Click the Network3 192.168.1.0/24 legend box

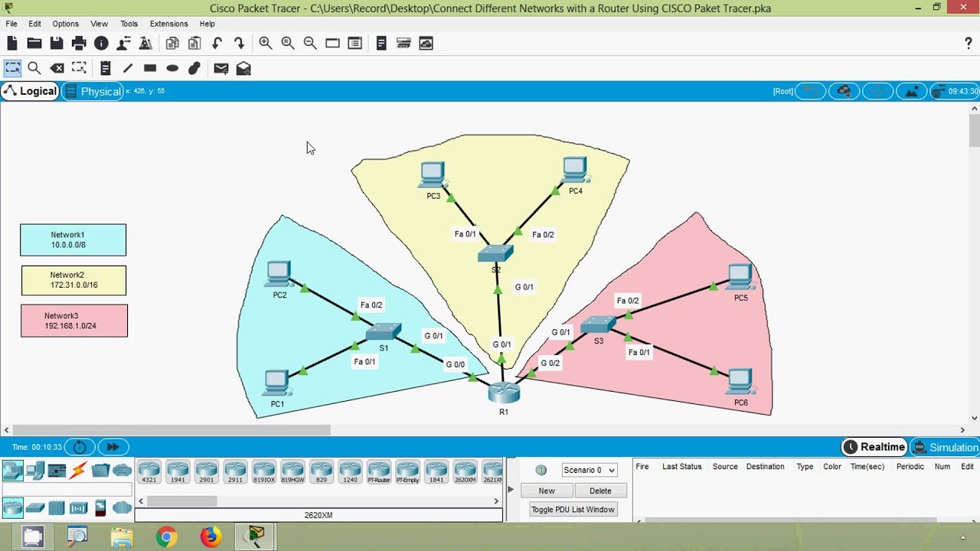[74, 321]
